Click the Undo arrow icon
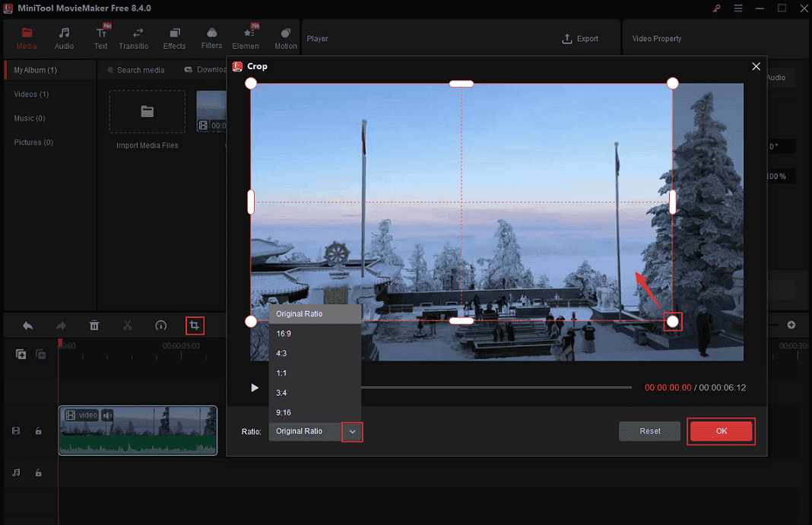Viewport: 812px width, 525px height. tap(27, 326)
